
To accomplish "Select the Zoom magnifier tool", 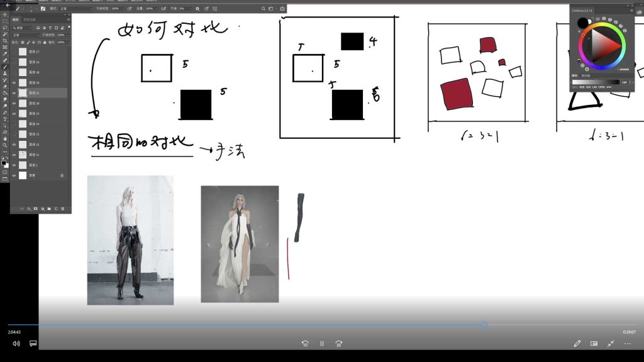I will pos(5,145).
